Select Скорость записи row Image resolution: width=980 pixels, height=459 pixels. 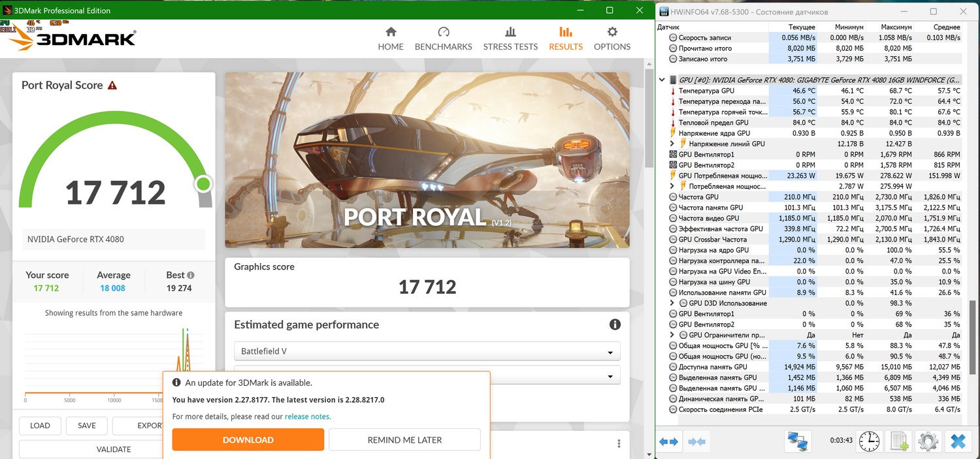tap(809, 38)
